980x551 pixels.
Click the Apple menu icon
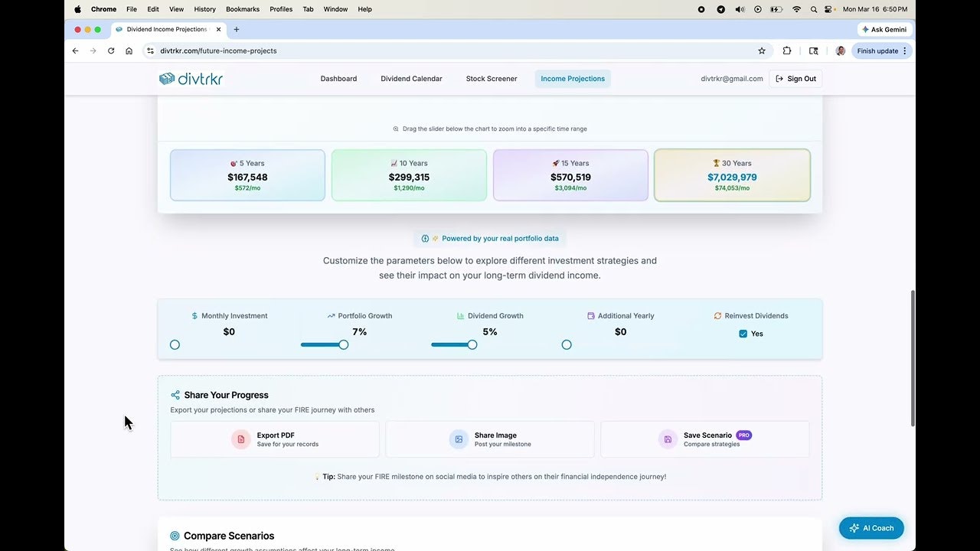tap(77, 9)
